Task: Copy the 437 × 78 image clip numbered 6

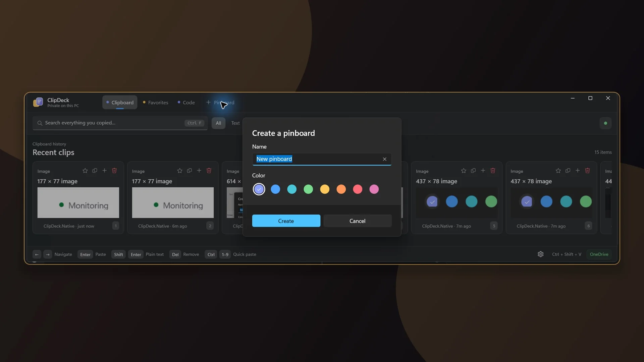Action: click(568, 171)
